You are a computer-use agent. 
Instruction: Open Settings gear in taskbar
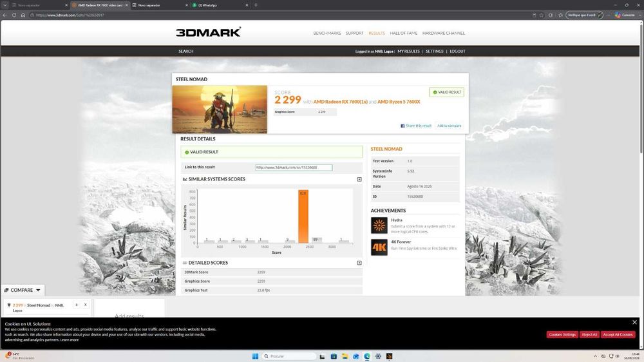378,356
